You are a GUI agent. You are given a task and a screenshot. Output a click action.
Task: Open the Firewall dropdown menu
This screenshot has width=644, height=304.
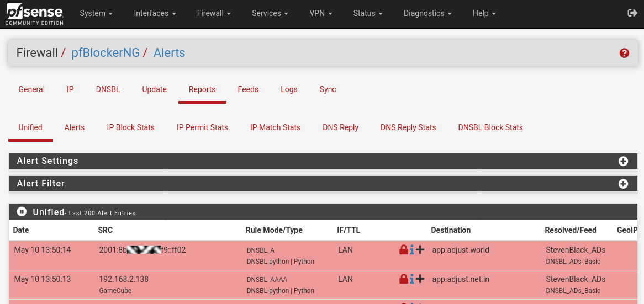tap(214, 13)
